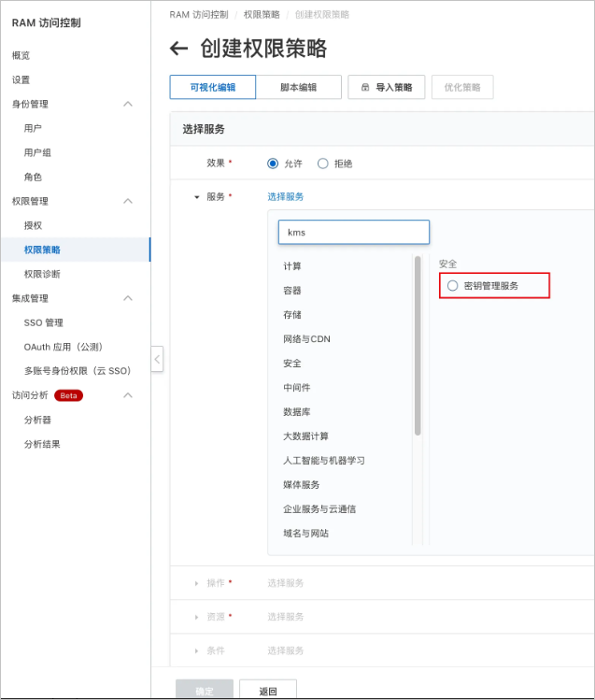Click the import icon on 导入策略
Screen dimensions: 595x700
(x=365, y=87)
